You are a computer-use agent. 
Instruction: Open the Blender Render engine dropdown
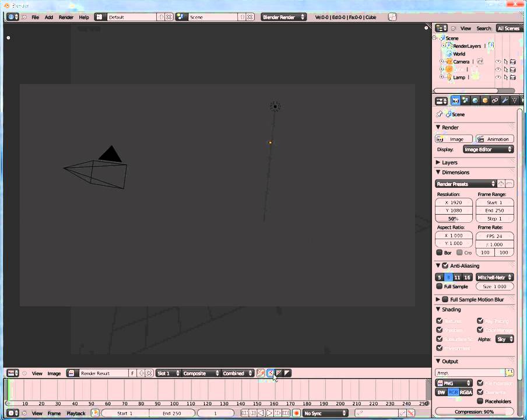283,17
